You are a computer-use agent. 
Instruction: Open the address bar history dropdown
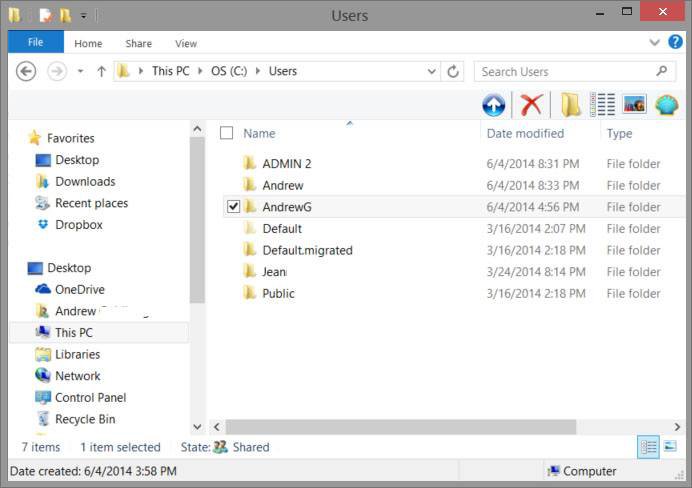[432, 72]
